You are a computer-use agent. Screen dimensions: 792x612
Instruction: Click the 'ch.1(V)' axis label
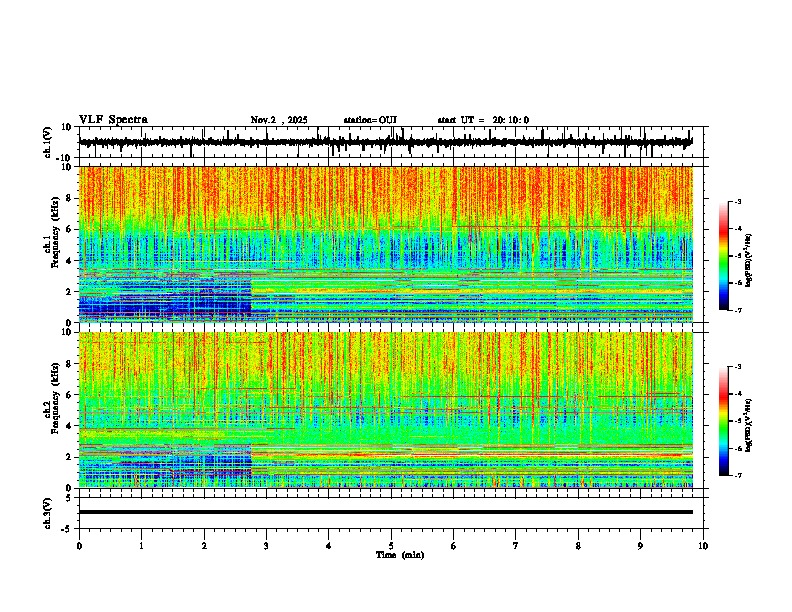pyautogui.click(x=48, y=142)
